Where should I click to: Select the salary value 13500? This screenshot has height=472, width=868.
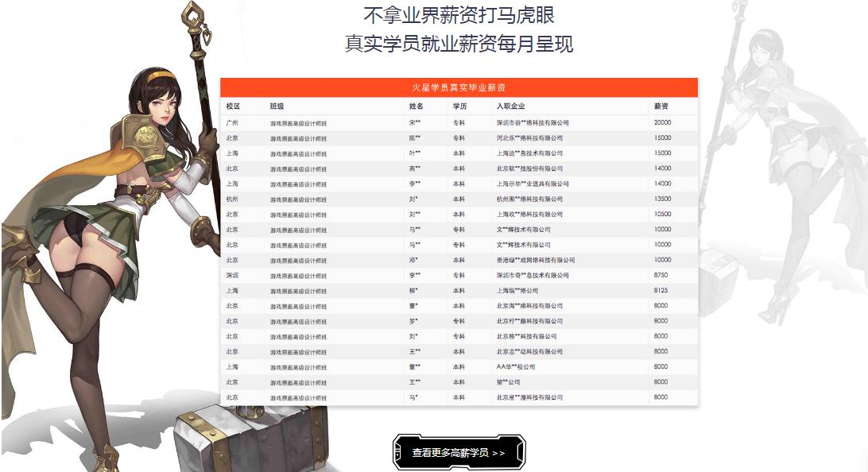pos(662,199)
